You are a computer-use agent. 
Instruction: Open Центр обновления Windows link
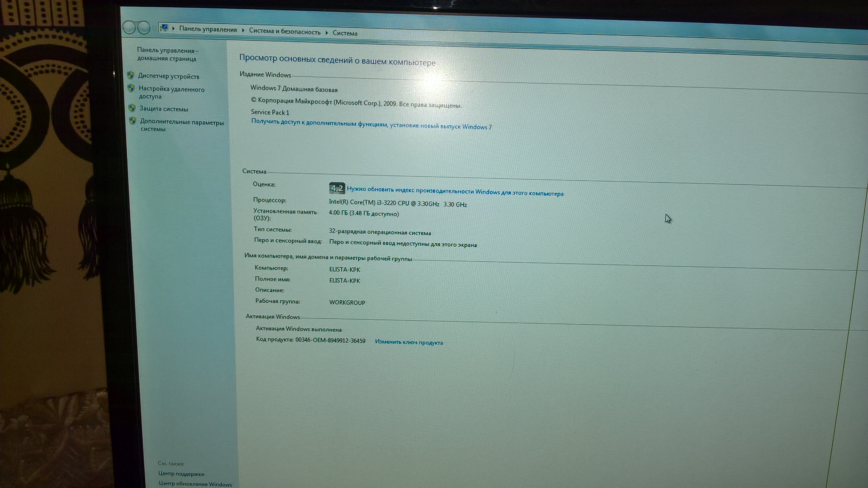tap(195, 484)
